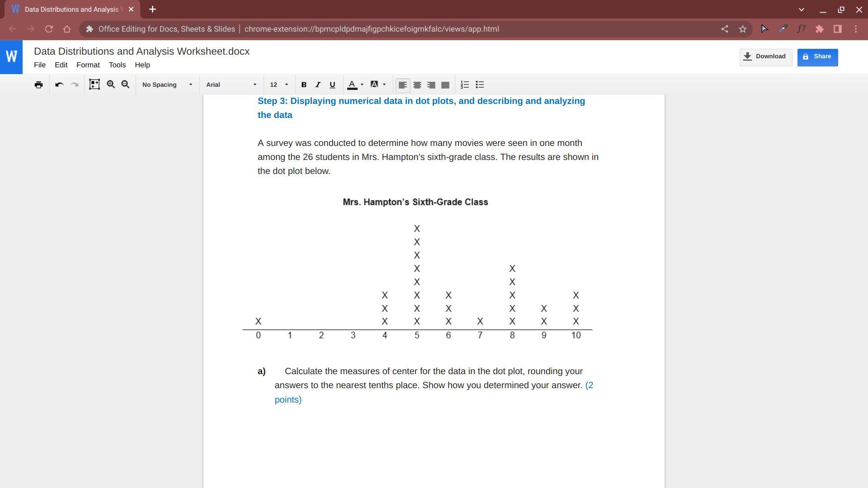Expand the font size 12 dropdown

tap(279, 85)
